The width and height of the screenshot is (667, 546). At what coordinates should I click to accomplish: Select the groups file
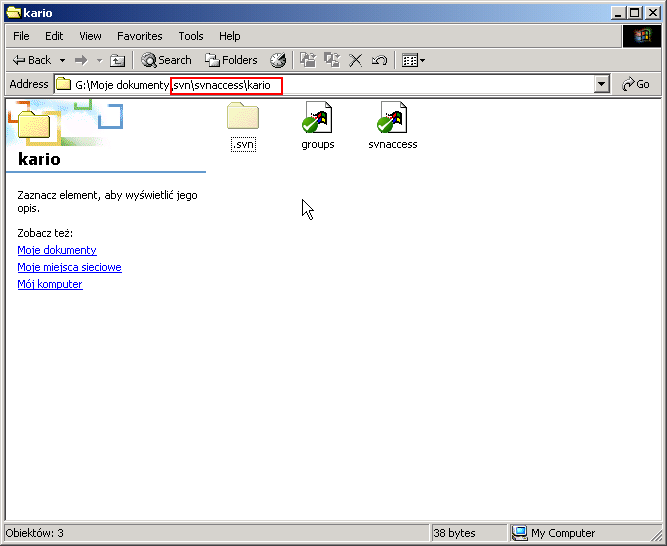pos(318,126)
